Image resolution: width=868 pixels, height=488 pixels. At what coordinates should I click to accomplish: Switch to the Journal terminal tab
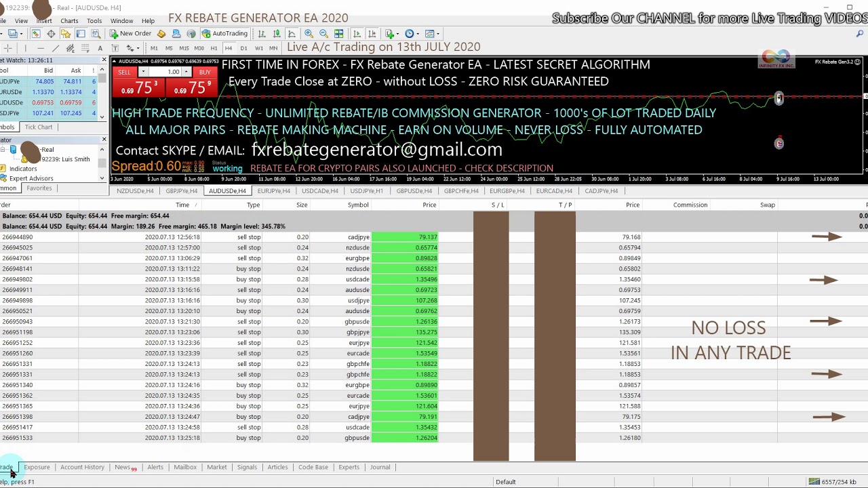[380, 467]
